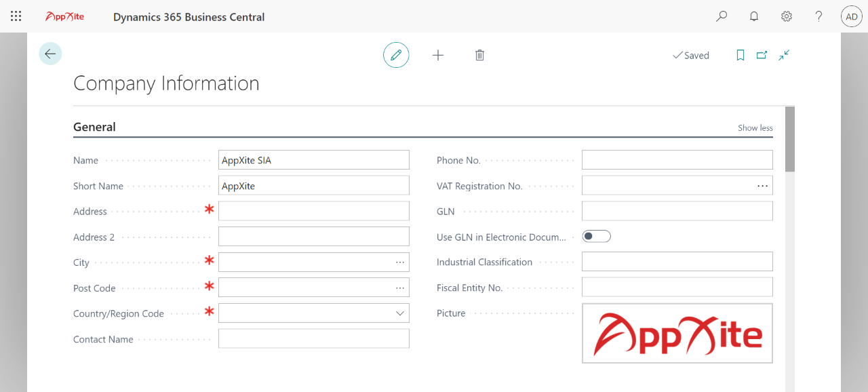Open Business Central settings gear
Image resolution: width=868 pixels, height=392 pixels.
[786, 16]
